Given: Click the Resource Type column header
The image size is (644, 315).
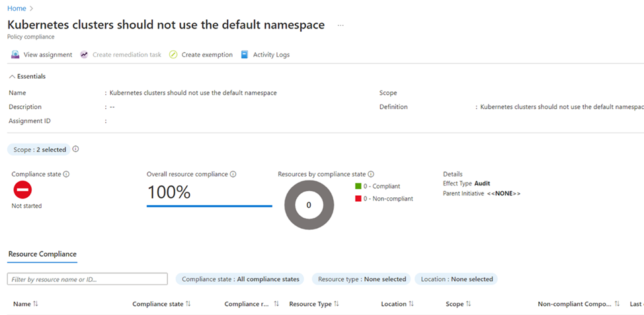Looking at the screenshot, I should point(311,304).
